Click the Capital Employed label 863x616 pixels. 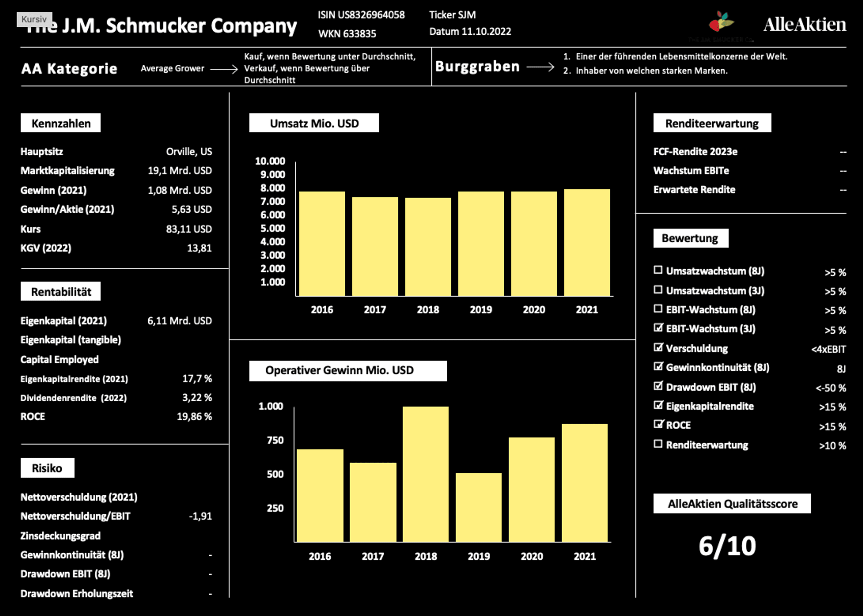coord(60,360)
